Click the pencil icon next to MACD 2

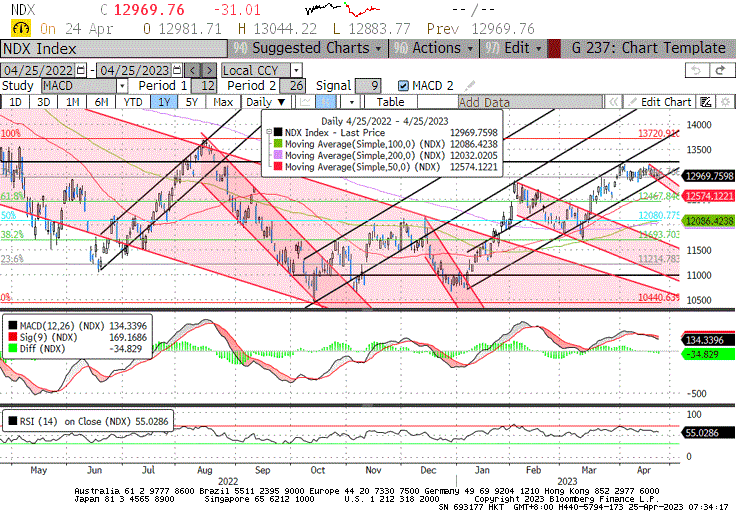pos(469,86)
